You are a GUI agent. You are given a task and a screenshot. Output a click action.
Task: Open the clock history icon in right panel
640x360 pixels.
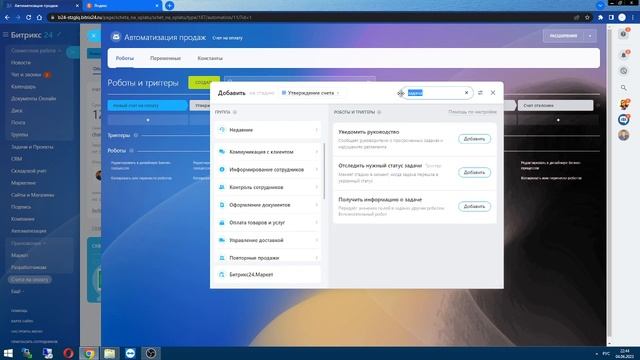pyautogui.click(x=624, y=71)
